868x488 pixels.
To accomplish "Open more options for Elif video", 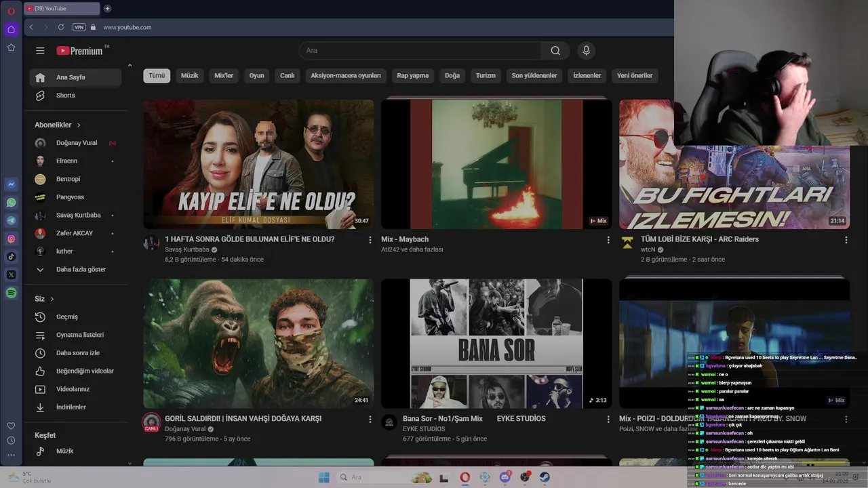I will click(370, 240).
